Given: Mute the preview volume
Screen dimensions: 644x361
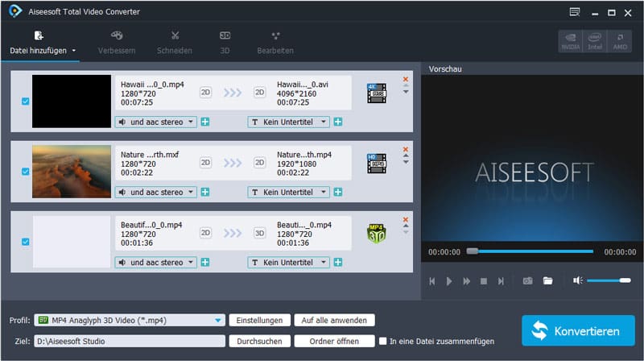Looking at the screenshot, I should click(x=578, y=280).
